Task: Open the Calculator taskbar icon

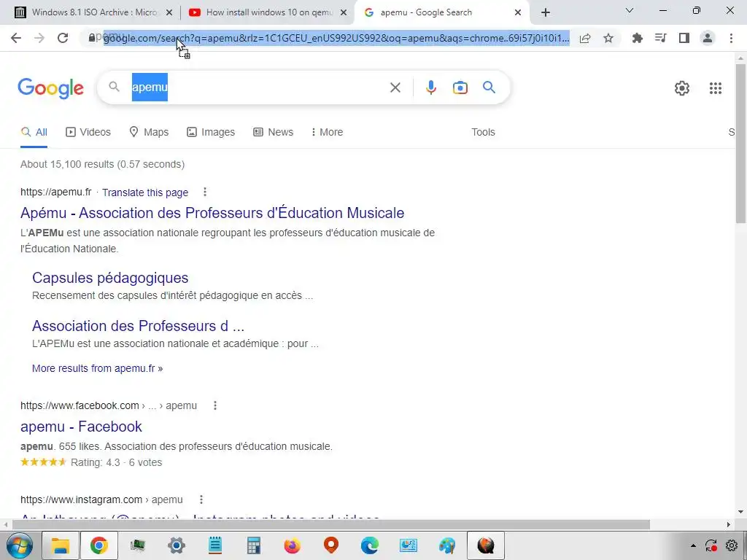Action: tap(253, 545)
